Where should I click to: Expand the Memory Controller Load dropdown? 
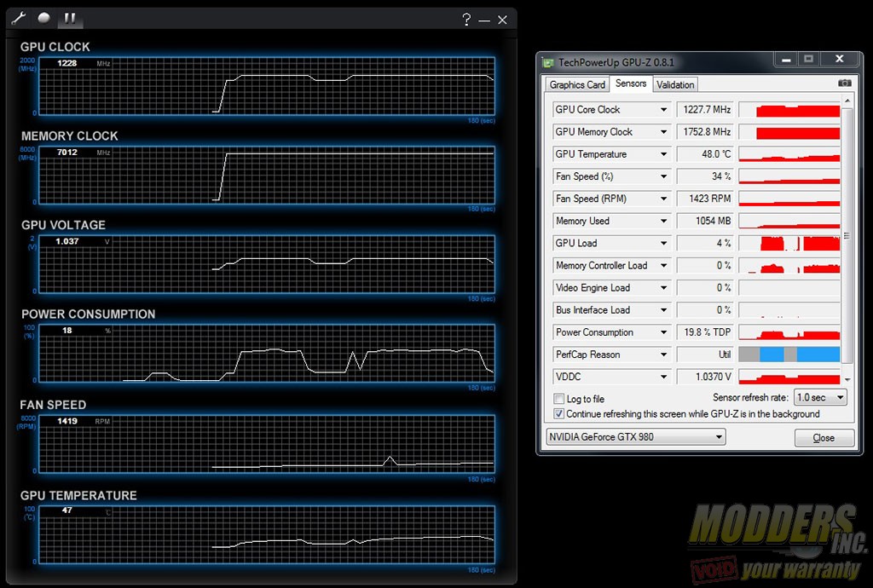(663, 265)
